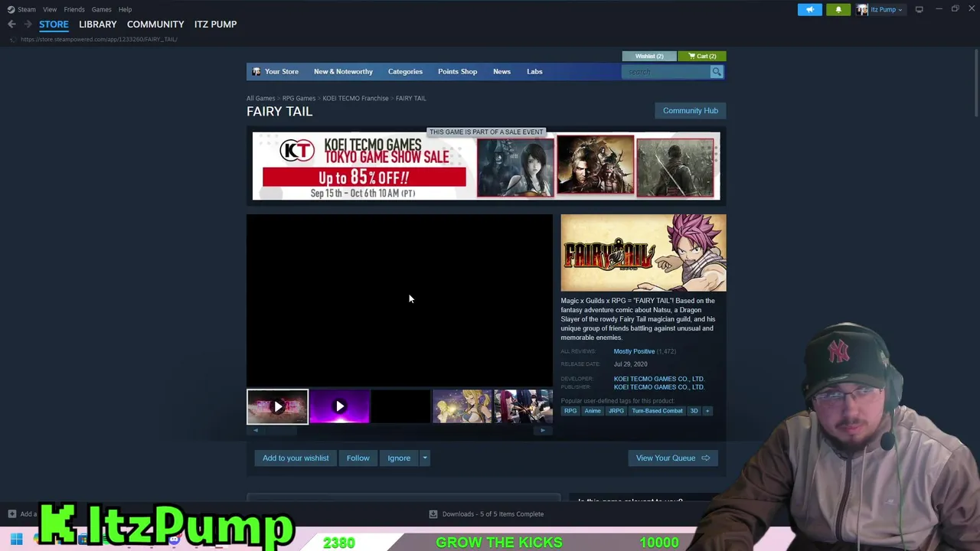The height and width of the screenshot is (551, 980).
Task: Click View Your Queue button
Action: click(x=673, y=458)
